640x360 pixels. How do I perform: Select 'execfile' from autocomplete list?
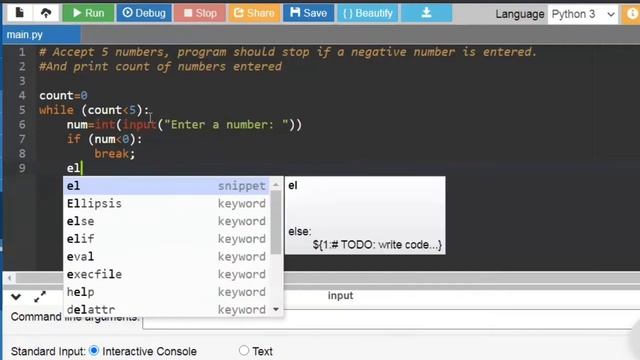pos(167,274)
